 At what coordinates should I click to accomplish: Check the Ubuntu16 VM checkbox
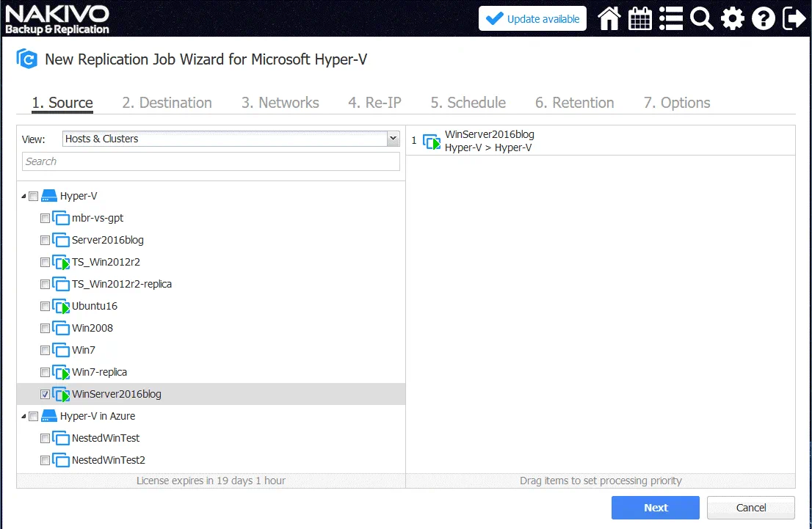click(x=46, y=306)
